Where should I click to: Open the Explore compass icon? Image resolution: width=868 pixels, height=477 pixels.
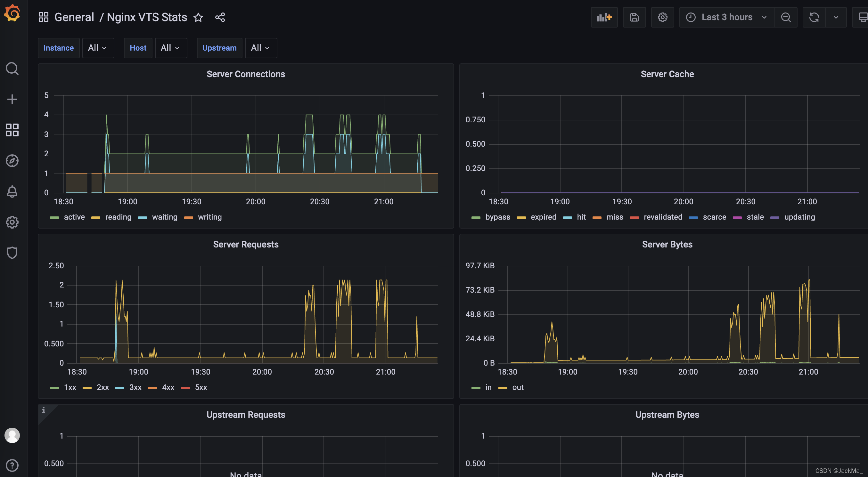pos(12,161)
